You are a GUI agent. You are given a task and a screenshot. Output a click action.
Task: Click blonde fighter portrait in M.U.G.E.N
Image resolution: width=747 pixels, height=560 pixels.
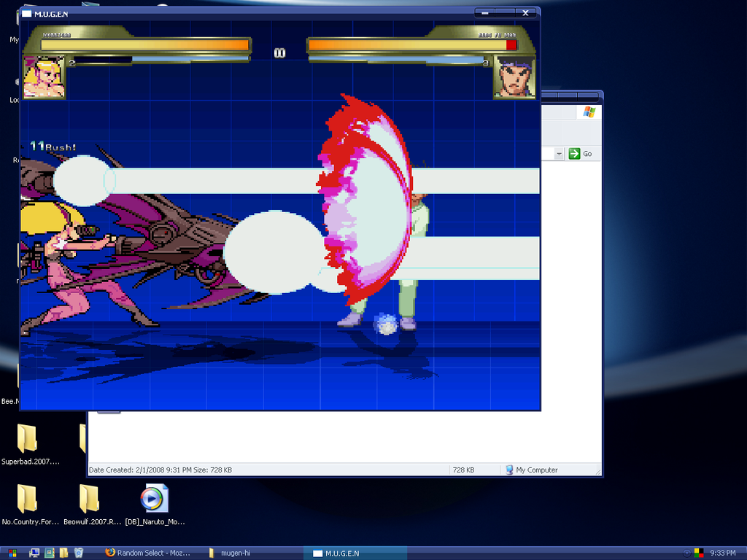point(44,77)
